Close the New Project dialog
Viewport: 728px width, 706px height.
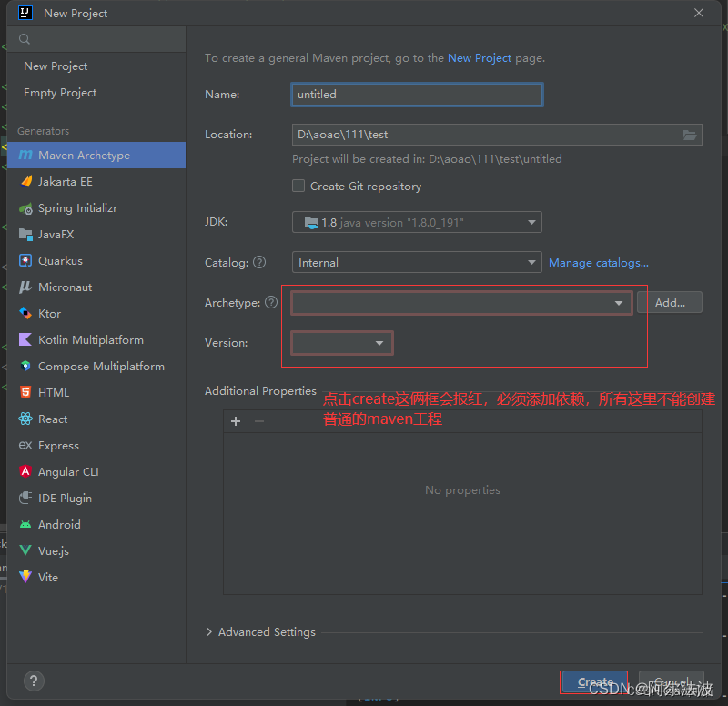[x=699, y=13]
